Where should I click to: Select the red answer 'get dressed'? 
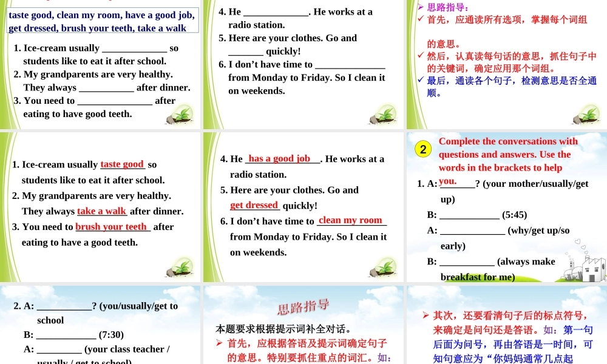click(x=254, y=205)
